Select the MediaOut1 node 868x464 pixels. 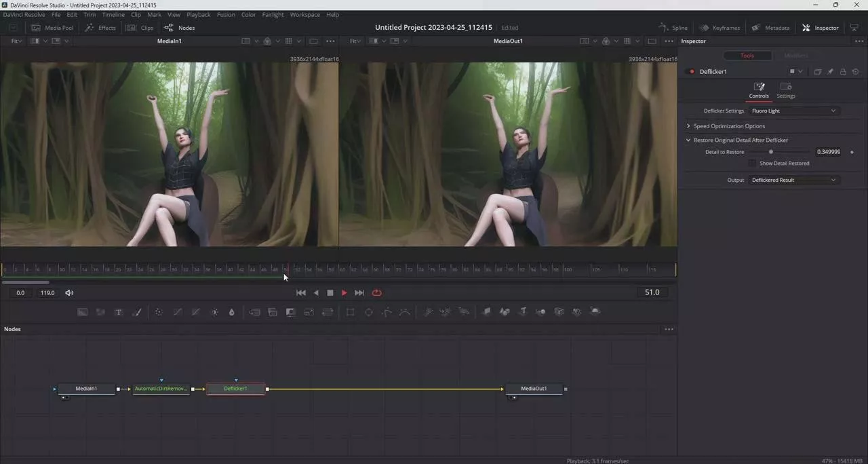(534, 389)
